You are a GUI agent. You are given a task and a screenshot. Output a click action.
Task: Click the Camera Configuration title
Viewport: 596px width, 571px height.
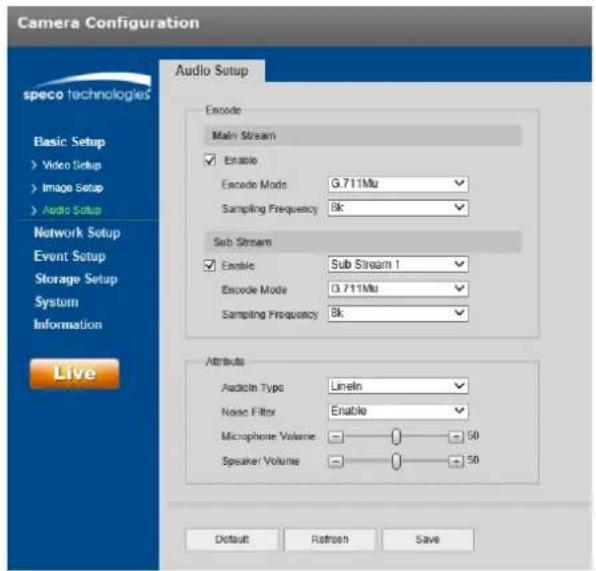click(x=108, y=23)
